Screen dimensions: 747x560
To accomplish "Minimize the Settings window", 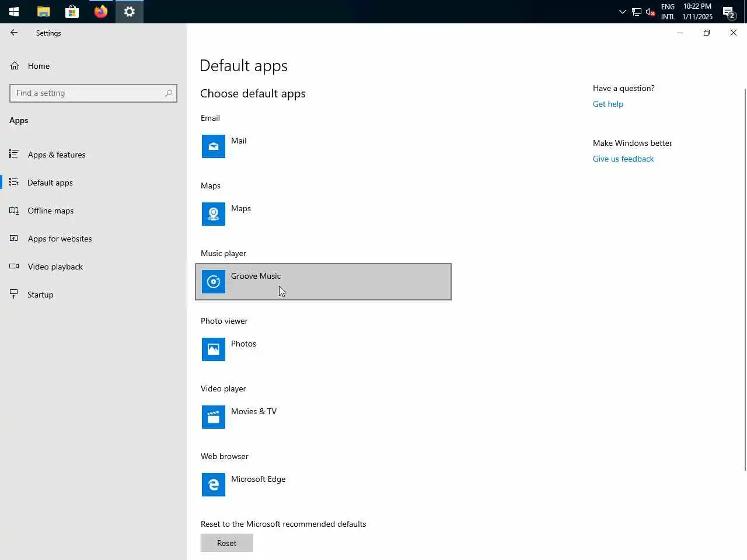I will coord(680,33).
